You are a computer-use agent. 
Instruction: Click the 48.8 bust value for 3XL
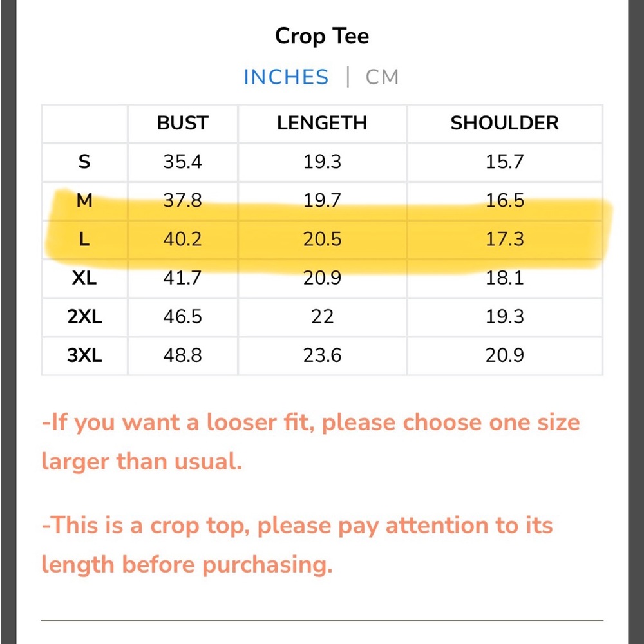(x=182, y=355)
